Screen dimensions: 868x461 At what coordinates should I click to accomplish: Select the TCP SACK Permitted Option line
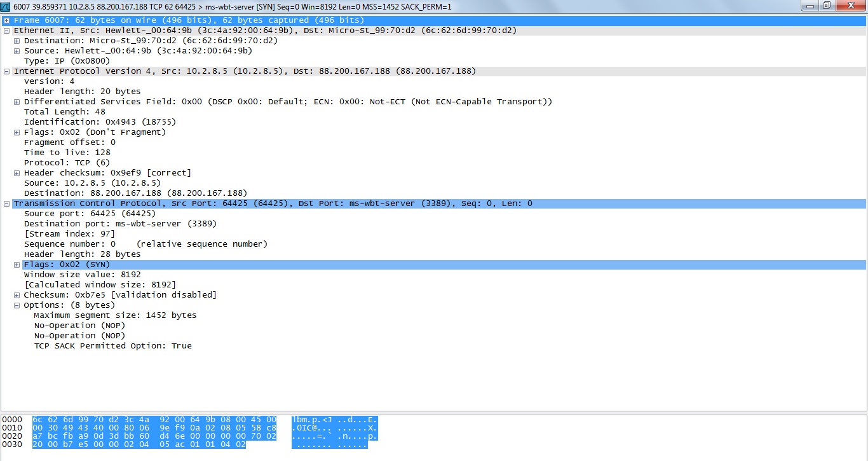(112, 346)
